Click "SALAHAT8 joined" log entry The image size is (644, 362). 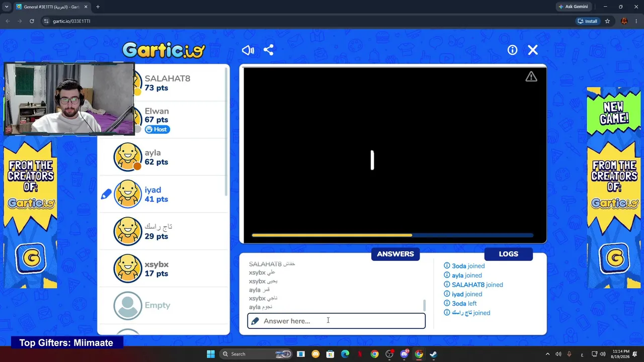(x=473, y=285)
